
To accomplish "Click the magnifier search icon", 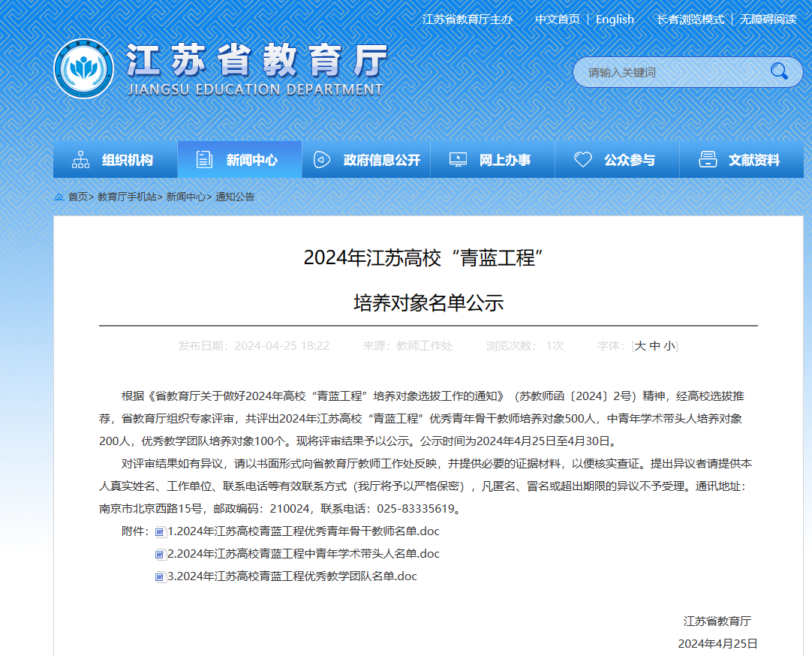I will click(779, 72).
